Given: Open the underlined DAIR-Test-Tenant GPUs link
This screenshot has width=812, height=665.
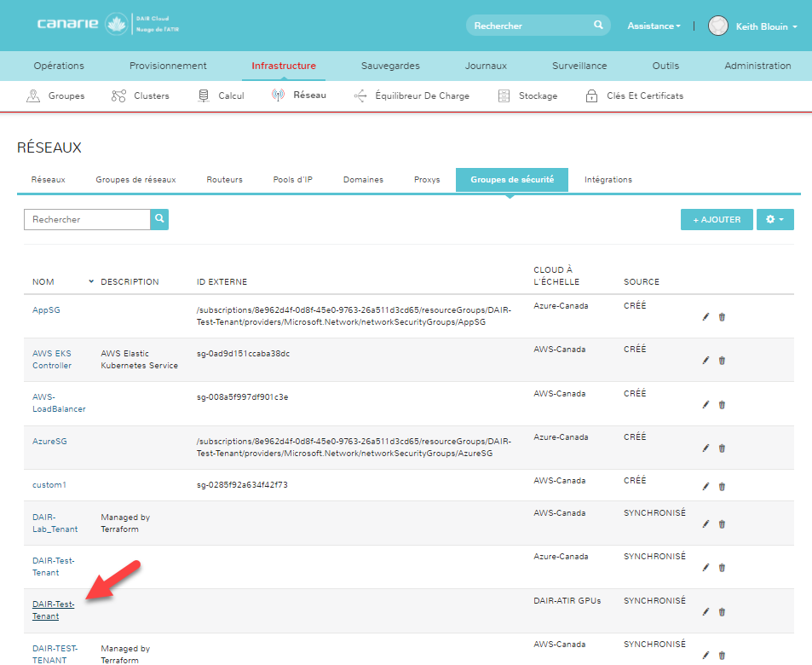Looking at the screenshot, I should [x=53, y=610].
